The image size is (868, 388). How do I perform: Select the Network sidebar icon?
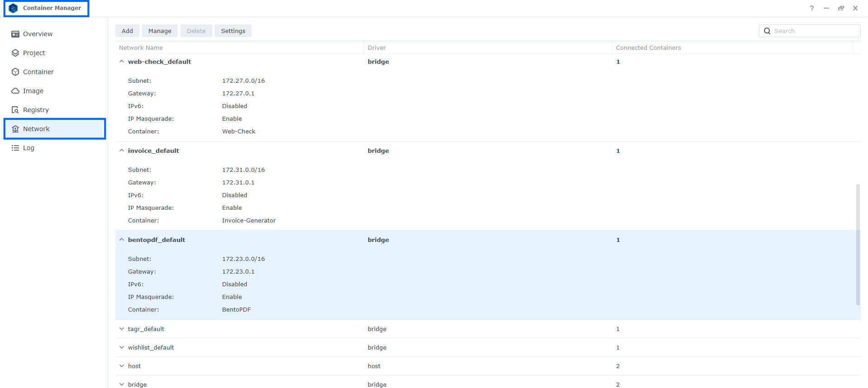click(15, 129)
